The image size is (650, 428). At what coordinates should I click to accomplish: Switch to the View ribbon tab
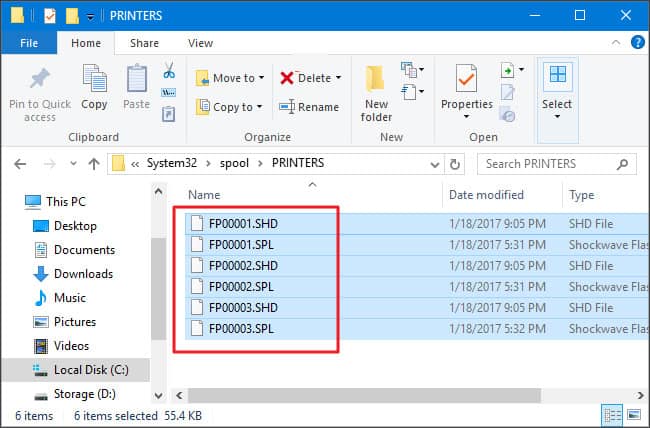pyautogui.click(x=200, y=43)
